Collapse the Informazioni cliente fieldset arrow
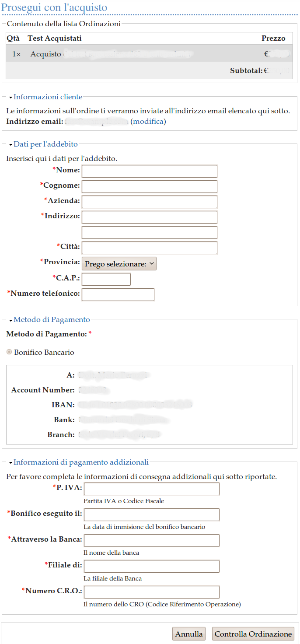Image resolution: width=300 pixels, height=644 pixels. click(10, 98)
